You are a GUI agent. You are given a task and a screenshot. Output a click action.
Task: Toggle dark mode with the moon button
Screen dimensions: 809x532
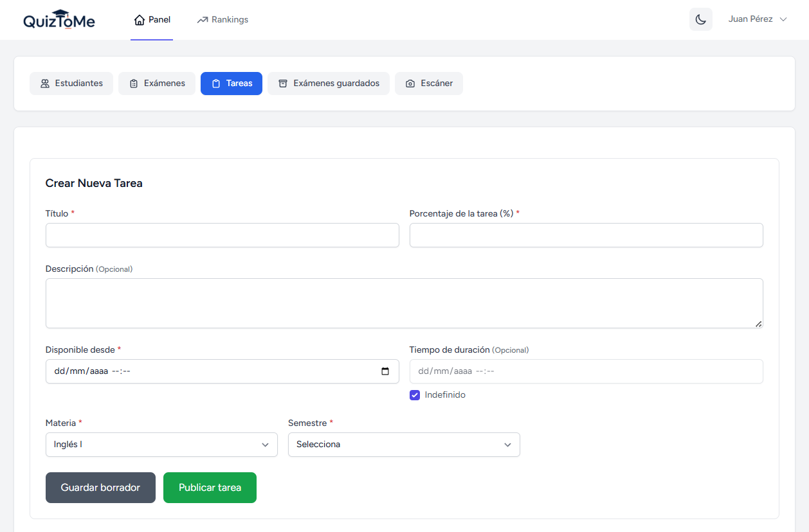[x=700, y=19]
